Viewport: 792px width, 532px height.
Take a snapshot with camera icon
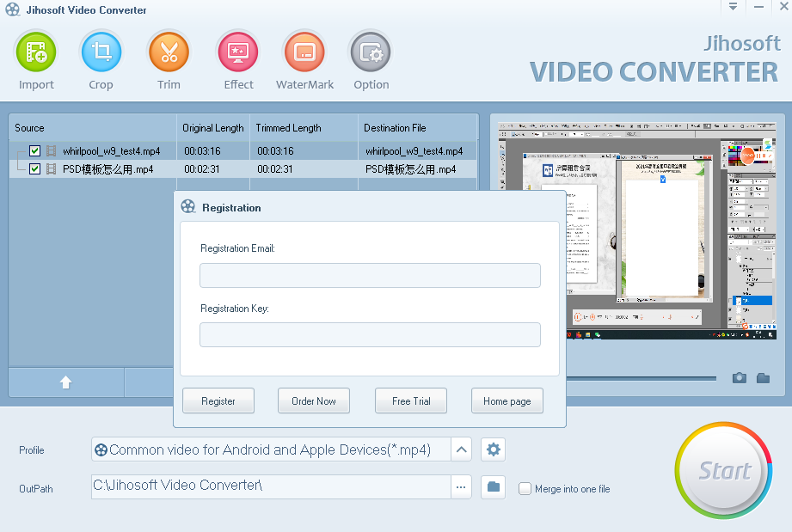tap(739, 377)
